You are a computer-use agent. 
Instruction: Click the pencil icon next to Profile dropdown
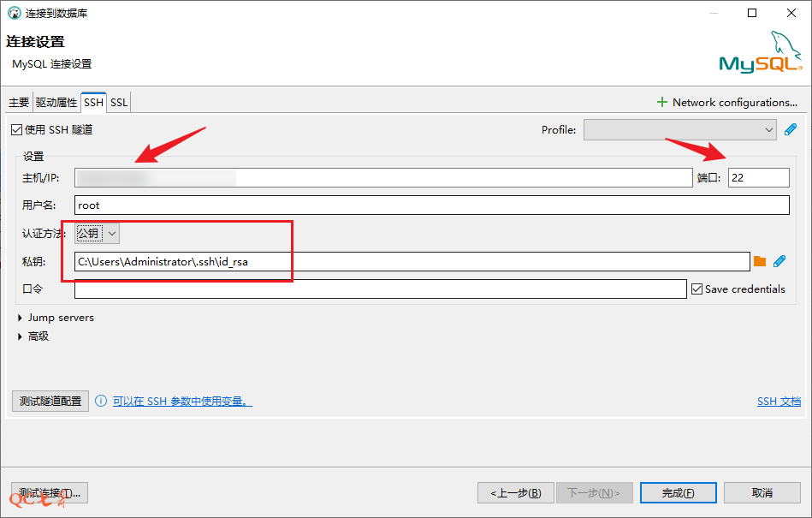pyautogui.click(x=791, y=130)
